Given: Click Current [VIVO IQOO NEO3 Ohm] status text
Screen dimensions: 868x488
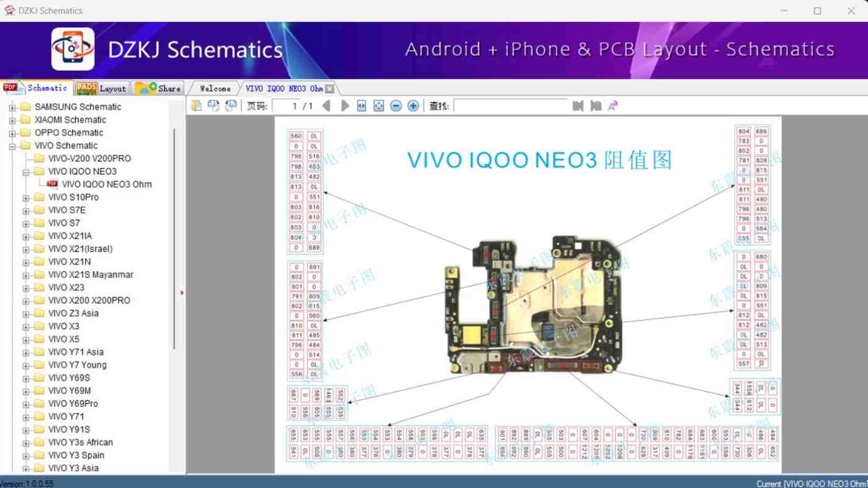Looking at the screenshot, I should [812, 484].
